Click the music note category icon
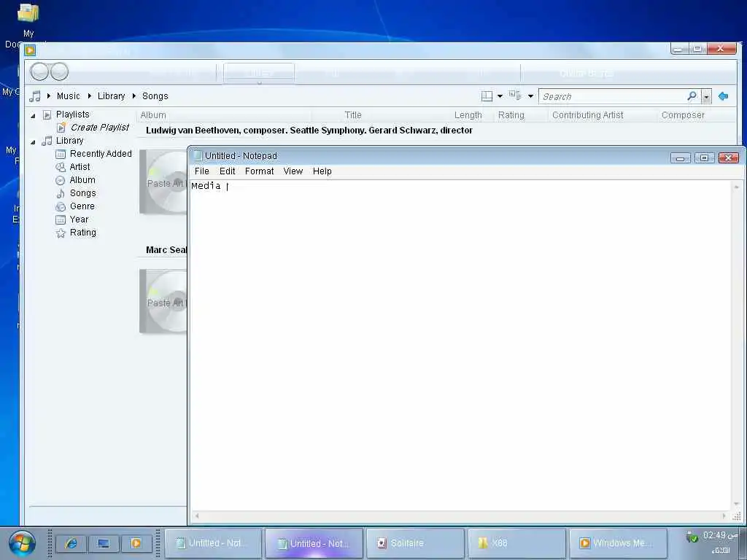This screenshot has width=747, height=560. pyautogui.click(x=35, y=96)
